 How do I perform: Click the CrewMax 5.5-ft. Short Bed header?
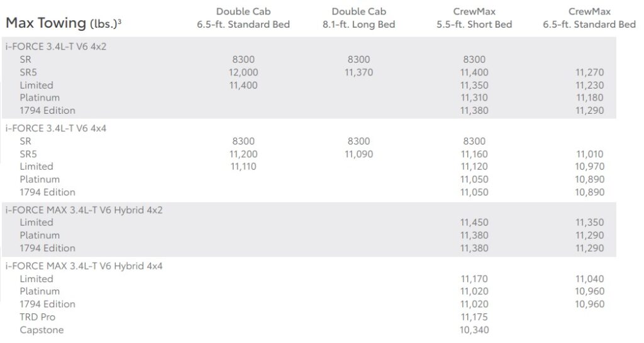click(x=474, y=18)
